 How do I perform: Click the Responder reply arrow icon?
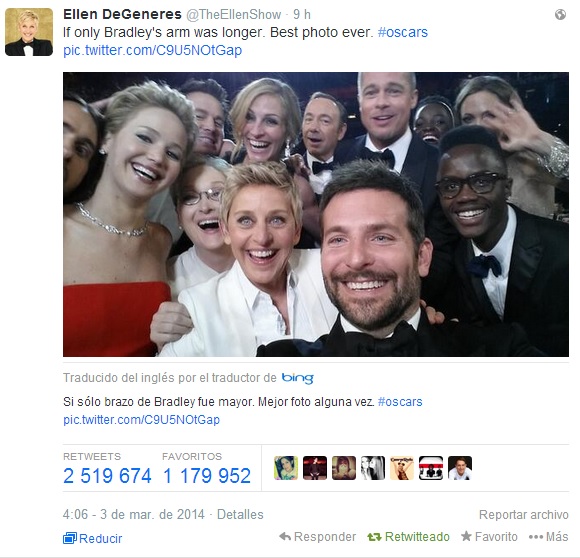[x=285, y=536]
